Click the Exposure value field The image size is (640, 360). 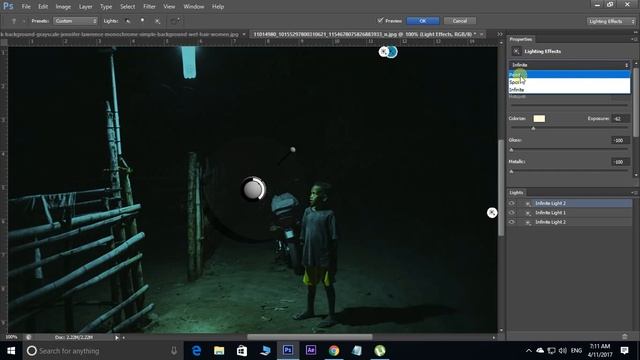pos(621,119)
